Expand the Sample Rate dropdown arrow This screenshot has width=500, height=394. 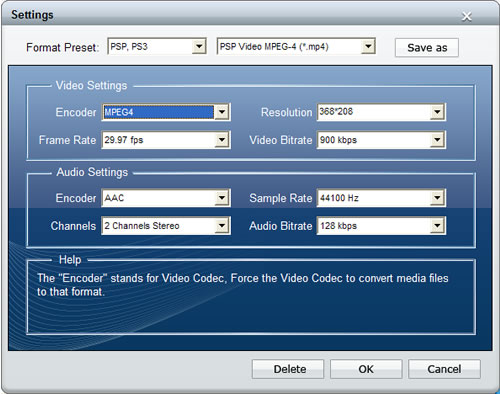click(437, 198)
